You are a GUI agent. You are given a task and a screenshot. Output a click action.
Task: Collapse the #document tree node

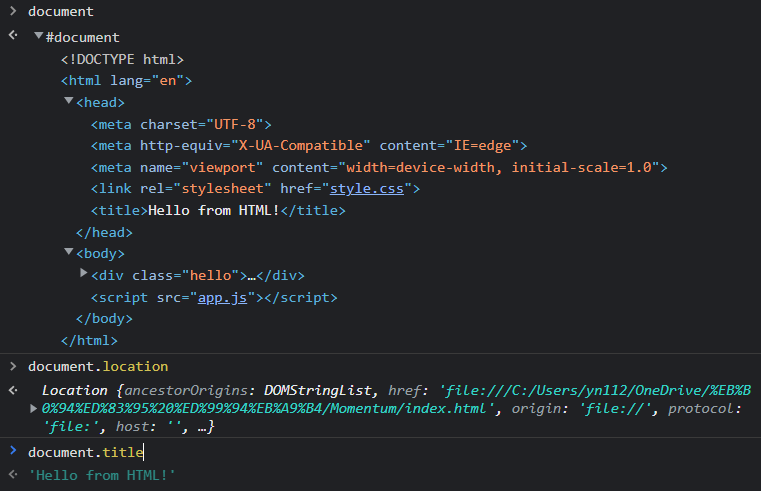pyautogui.click(x=39, y=35)
